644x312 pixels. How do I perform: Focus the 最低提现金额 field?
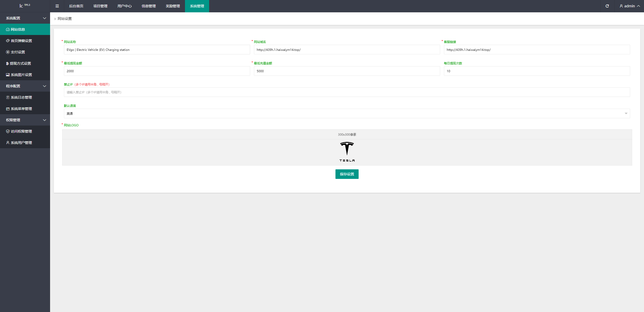[x=157, y=71]
